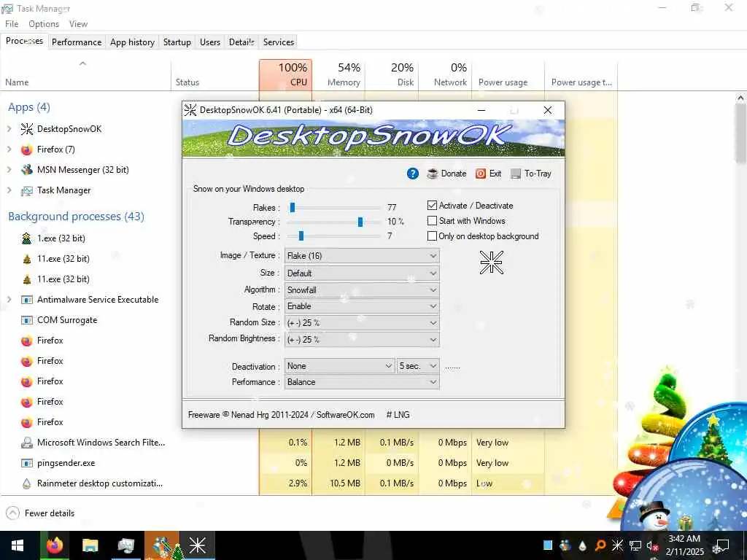747x560 pixels.
Task: Open the blue question mark help icon
Action: [x=413, y=174]
